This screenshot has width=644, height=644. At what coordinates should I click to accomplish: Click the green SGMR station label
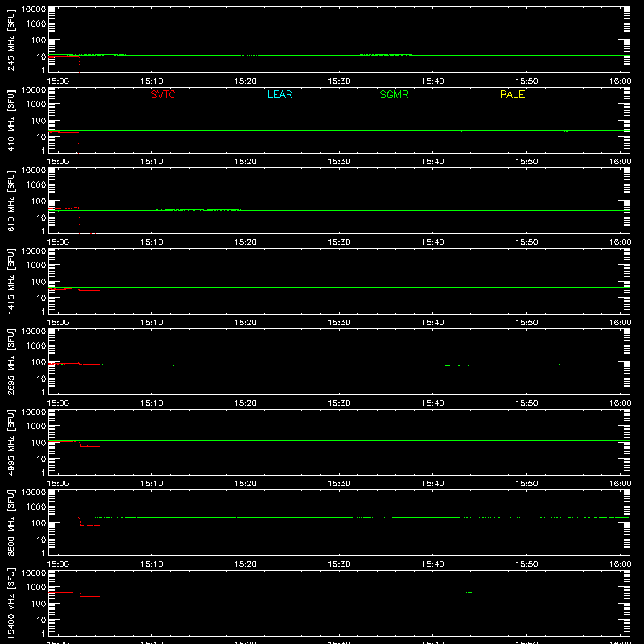point(394,94)
